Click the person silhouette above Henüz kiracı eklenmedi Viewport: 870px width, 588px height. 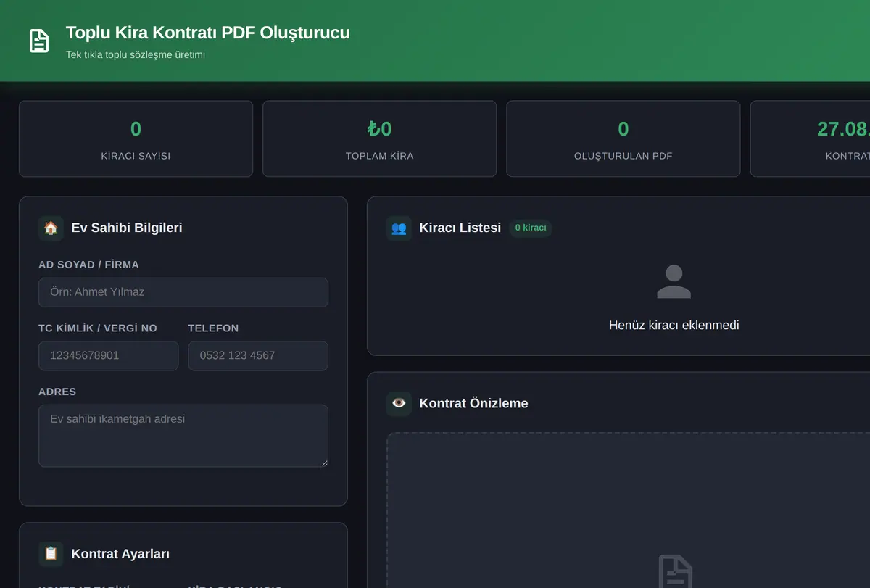click(x=674, y=282)
